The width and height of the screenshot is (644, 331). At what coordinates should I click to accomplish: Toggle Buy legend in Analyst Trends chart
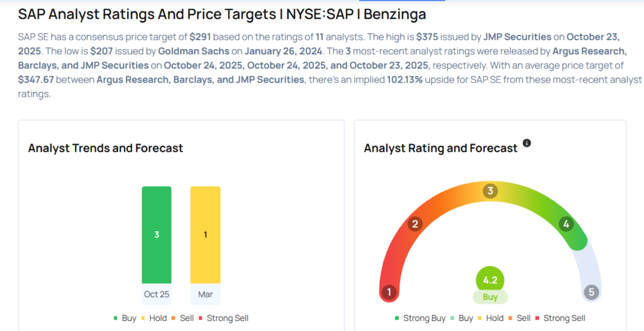pos(125,318)
